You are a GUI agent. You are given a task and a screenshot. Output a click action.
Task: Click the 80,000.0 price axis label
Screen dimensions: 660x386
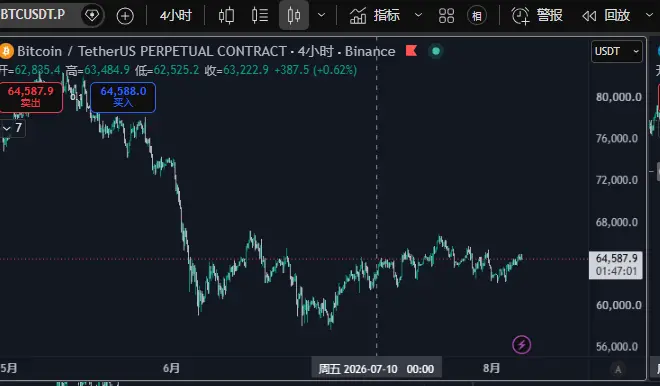click(x=618, y=97)
